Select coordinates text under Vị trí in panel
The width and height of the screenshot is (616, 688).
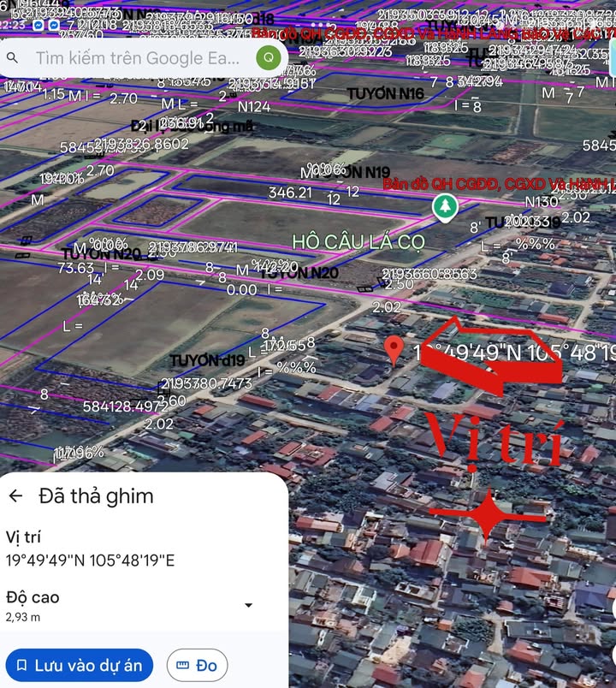click(x=90, y=560)
